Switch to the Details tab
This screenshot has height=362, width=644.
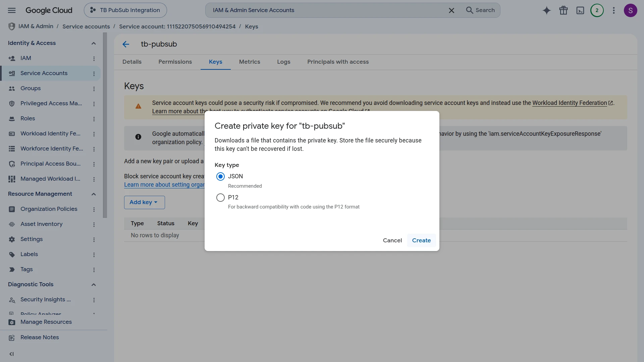(132, 62)
